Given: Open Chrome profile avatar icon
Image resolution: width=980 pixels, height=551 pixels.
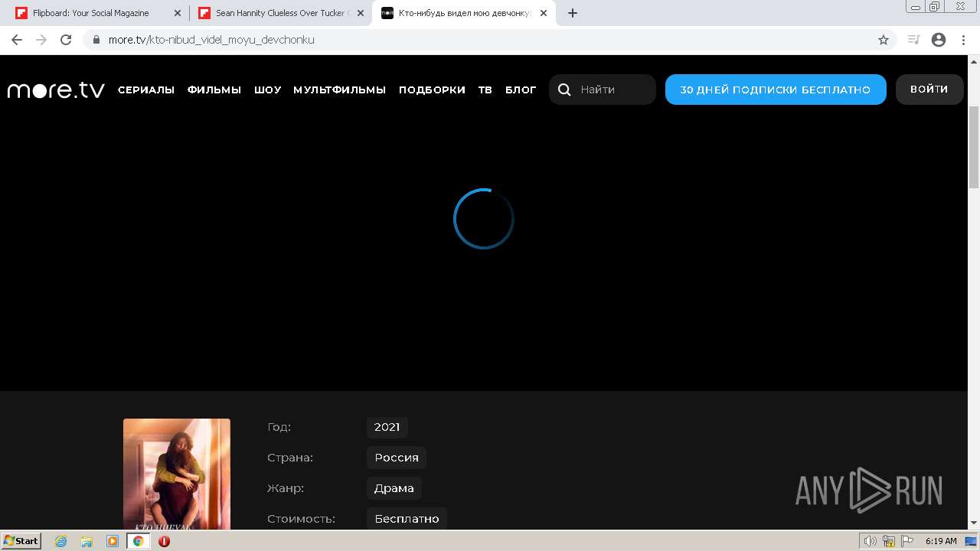Looking at the screenshot, I should (x=939, y=40).
